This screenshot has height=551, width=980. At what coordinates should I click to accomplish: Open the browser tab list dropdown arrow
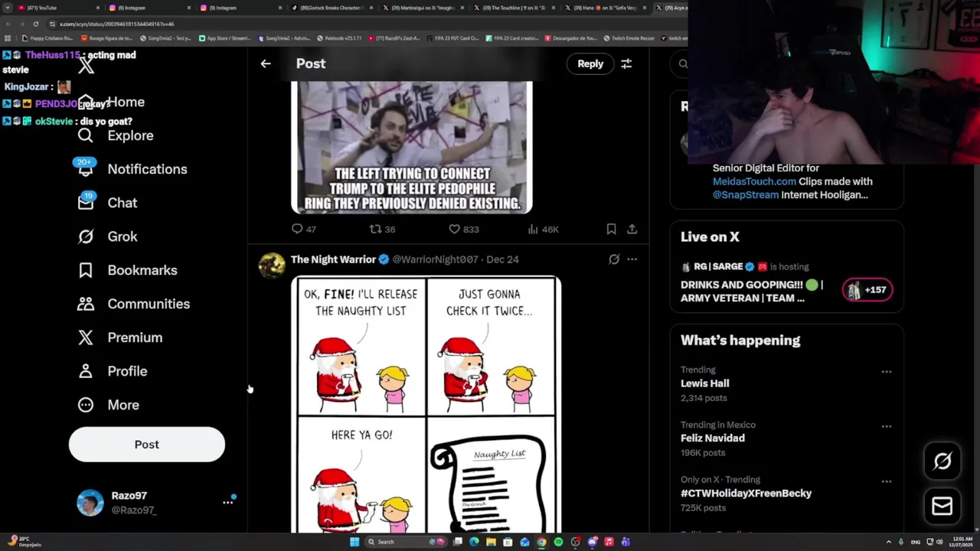pos(8,8)
